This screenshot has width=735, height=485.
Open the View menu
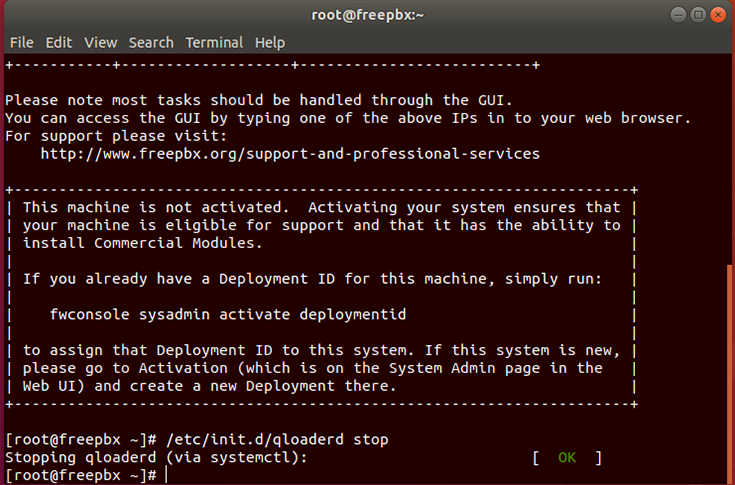[x=100, y=42]
